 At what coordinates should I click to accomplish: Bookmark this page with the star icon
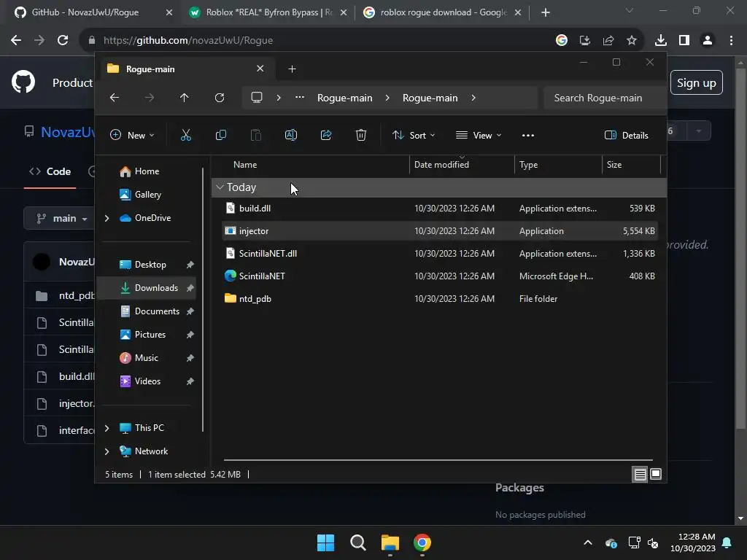[632, 41]
